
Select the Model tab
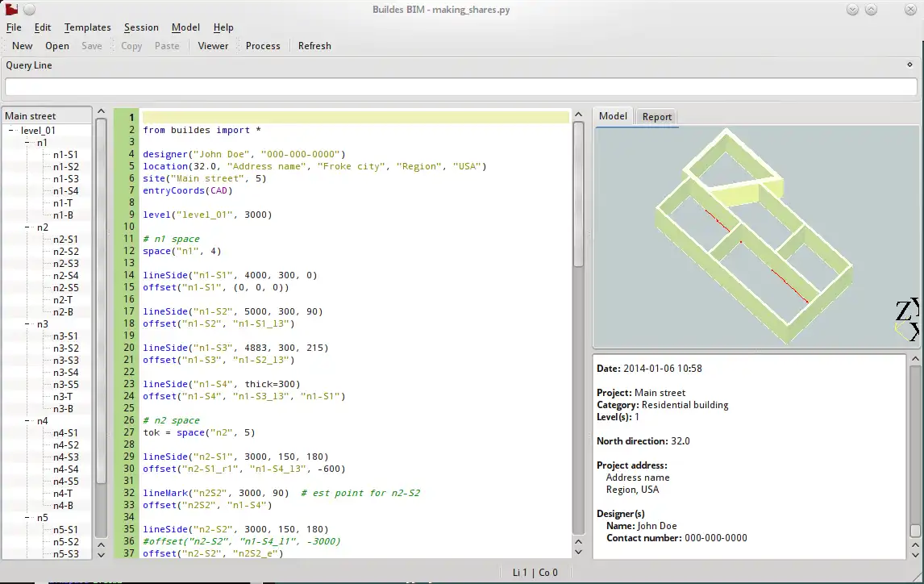[x=613, y=116]
